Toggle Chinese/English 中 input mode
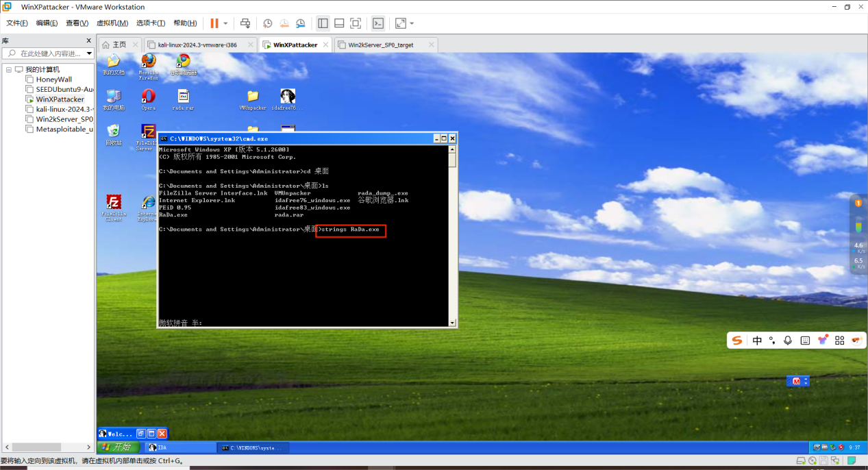Image resolution: width=868 pixels, height=470 pixels. pyautogui.click(x=757, y=341)
